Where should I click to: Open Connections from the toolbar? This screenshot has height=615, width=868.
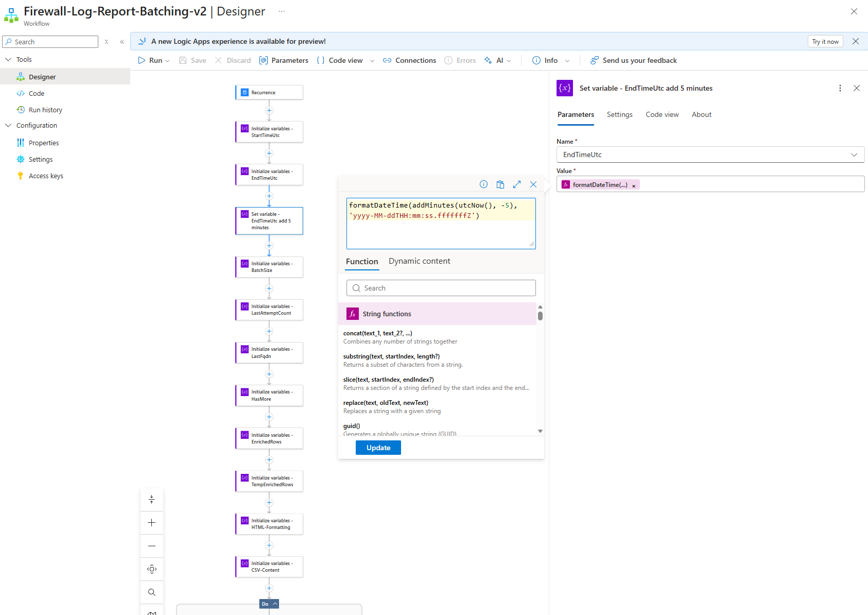click(x=409, y=60)
